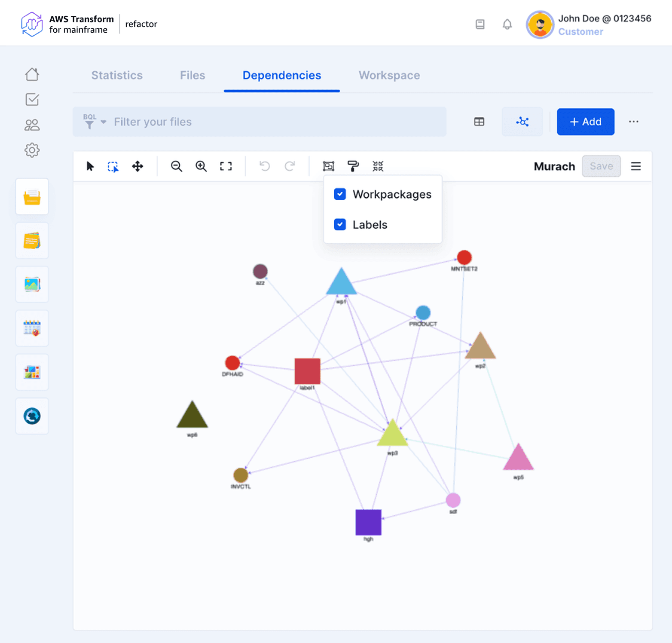Open the three-dot more options menu
Screen dimensions: 672x643
click(x=633, y=122)
